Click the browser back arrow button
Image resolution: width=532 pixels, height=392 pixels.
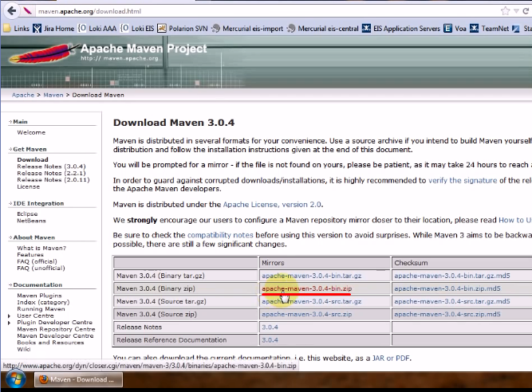[x=11, y=11]
